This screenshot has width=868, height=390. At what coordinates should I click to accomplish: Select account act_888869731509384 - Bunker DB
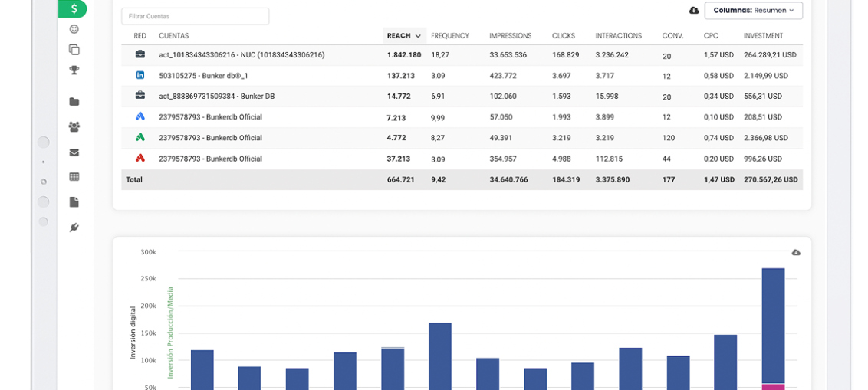pos(216,97)
